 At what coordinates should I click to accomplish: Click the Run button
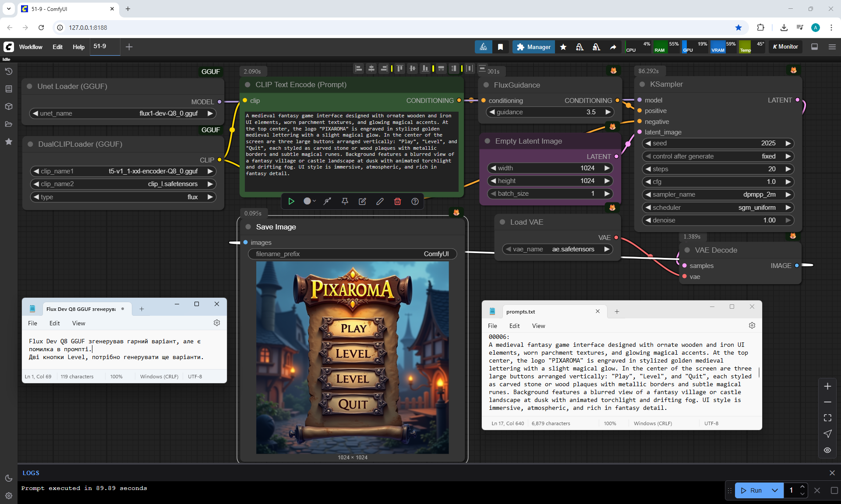(x=752, y=490)
